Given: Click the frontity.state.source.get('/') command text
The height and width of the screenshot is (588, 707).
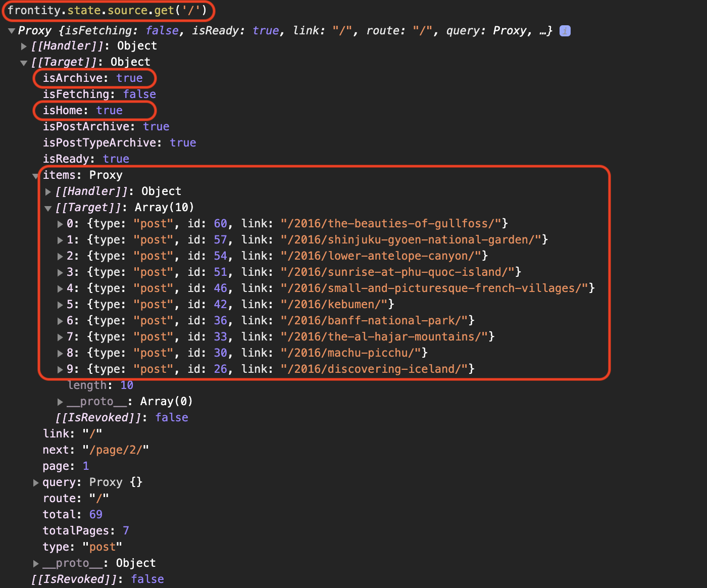Looking at the screenshot, I should pyautogui.click(x=107, y=11).
